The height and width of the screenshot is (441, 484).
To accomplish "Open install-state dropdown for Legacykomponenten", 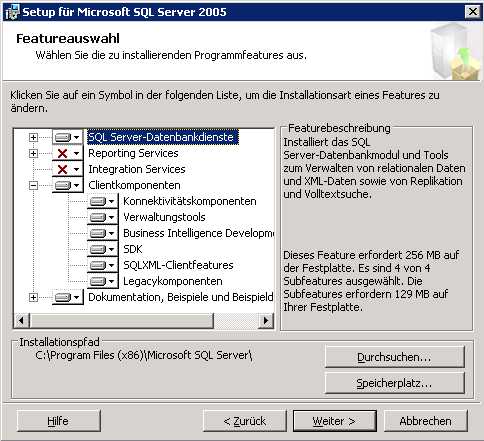I will pos(102,281).
